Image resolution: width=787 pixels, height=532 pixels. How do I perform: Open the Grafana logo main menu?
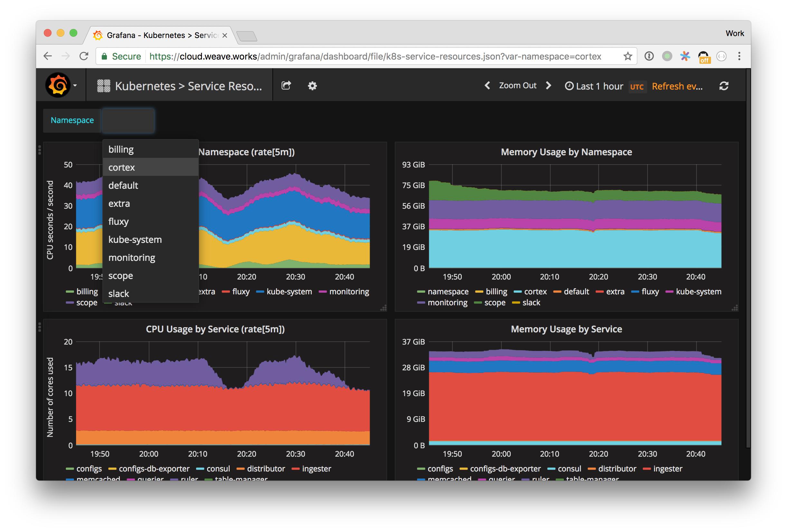(59, 86)
